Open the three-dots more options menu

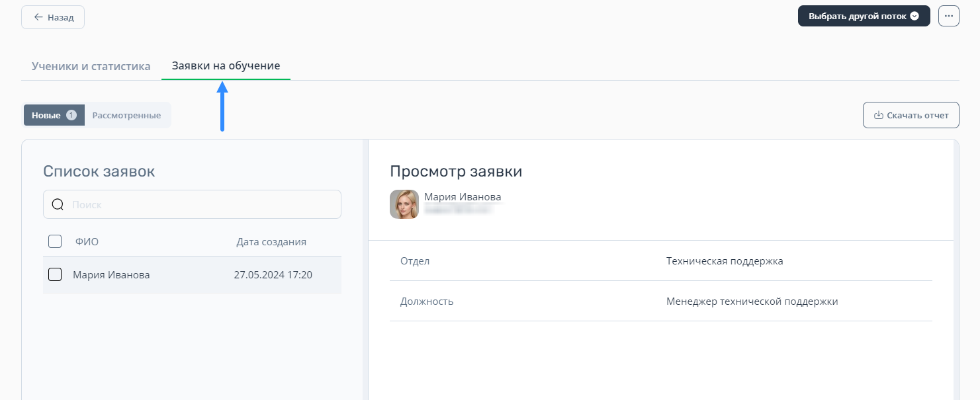tap(949, 17)
